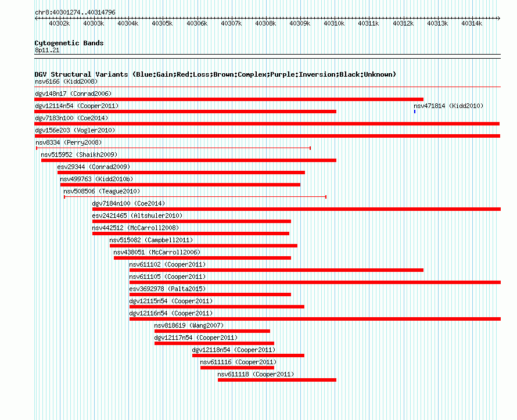Select the small blue nsv471814 gain marker
Image resolution: width=517 pixels, height=420 pixels.
click(x=414, y=112)
